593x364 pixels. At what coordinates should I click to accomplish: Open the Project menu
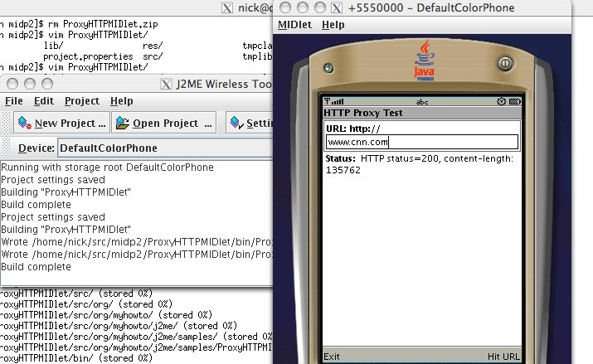[81, 101]
